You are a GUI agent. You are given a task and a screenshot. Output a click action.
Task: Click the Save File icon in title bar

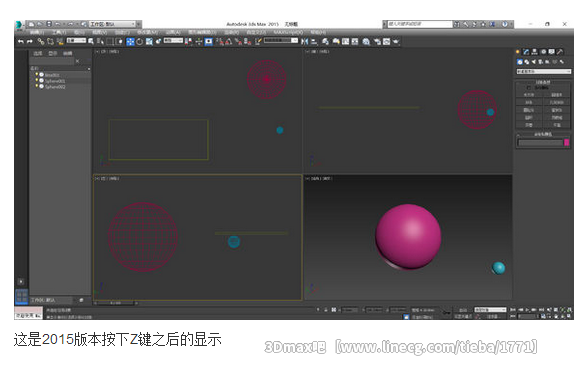(x=49, y=24)
